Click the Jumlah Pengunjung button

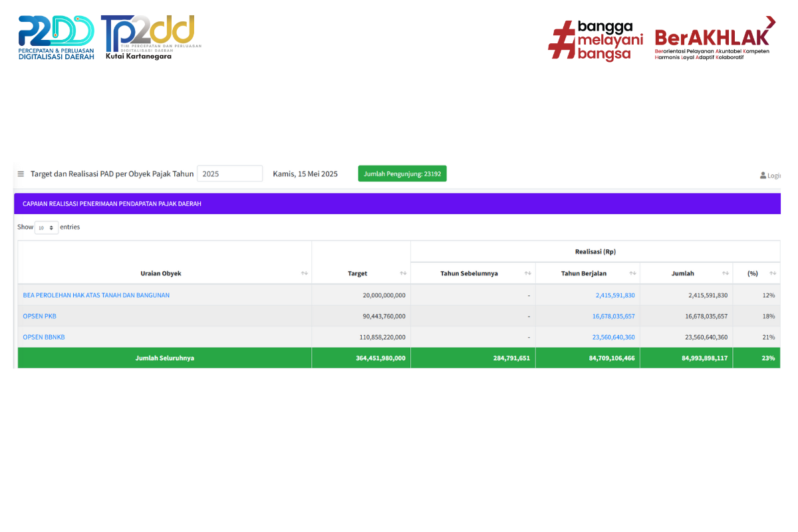(402, 174)
